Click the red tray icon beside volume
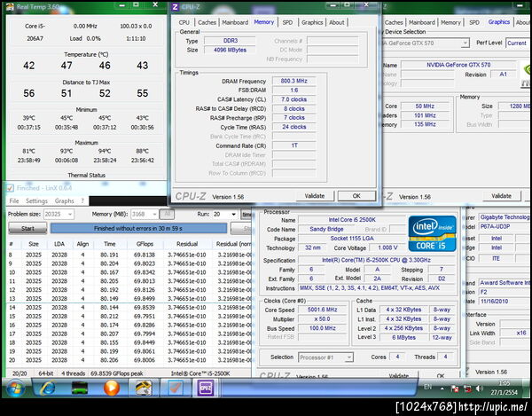The width and height of the screenshot is (532, 416). (x=467, y=389)
